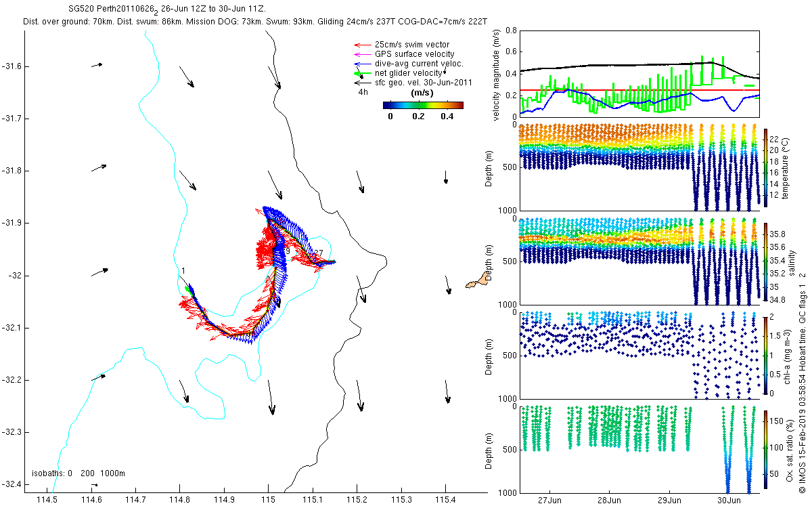812x508 pixels.
Task: Click the '29Jun' time axis label
Action: pos(669,501)
